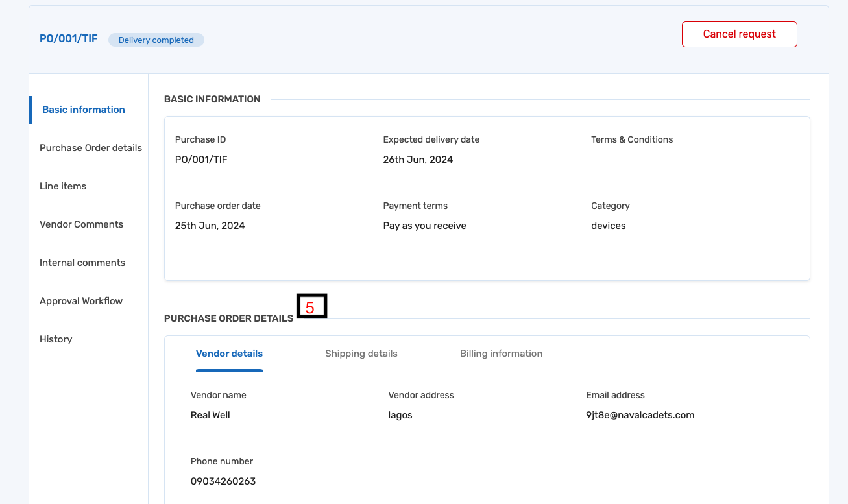Viewport: 848px width, 504px height.
Task: Select the Vendor details tab
Action: click(x=229, y=354)
